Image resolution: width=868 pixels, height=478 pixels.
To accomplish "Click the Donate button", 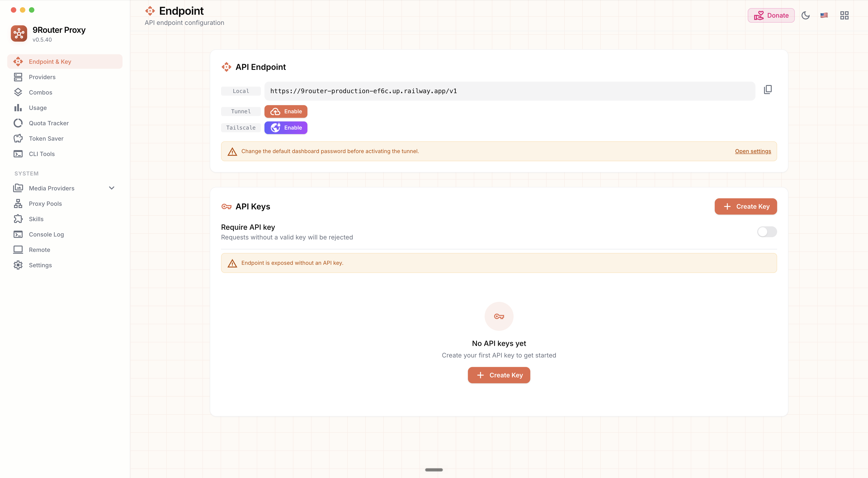I will [x=771, y=16].
